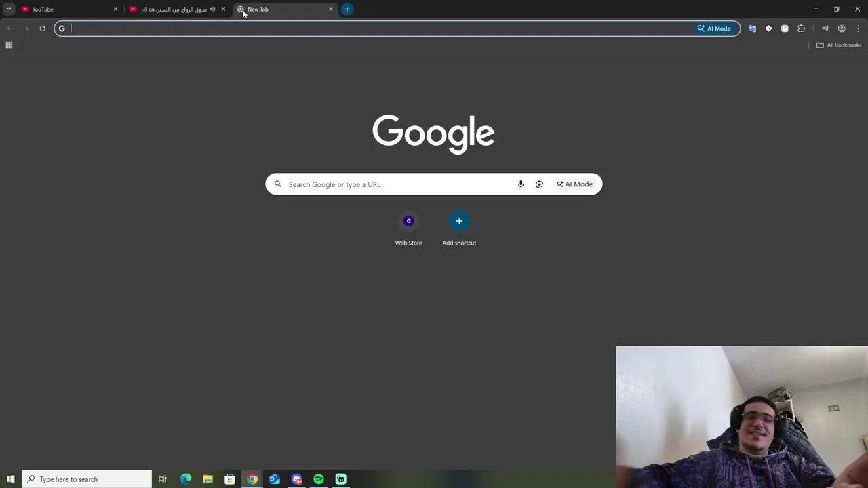Click the browser Forward arrow
This screenshot has width=868, height=488.
[x=26, y=28]
